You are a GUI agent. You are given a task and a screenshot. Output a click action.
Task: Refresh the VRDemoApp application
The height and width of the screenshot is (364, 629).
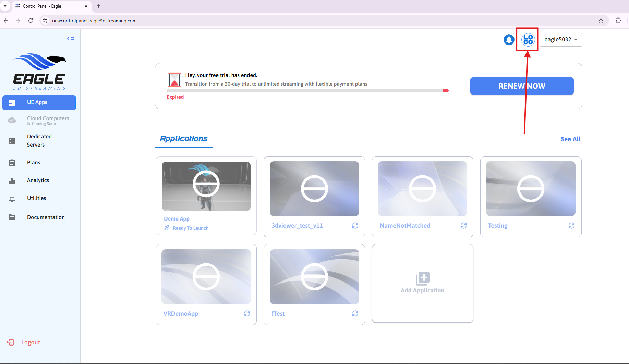pyautogui.click(x=247, y=313)
